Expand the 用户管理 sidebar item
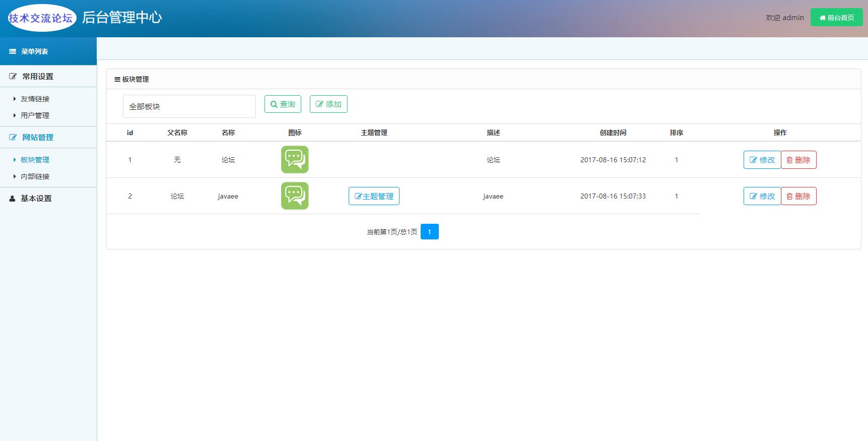The image size is (868, 441). pyautogui.click(x=35, y=115)
